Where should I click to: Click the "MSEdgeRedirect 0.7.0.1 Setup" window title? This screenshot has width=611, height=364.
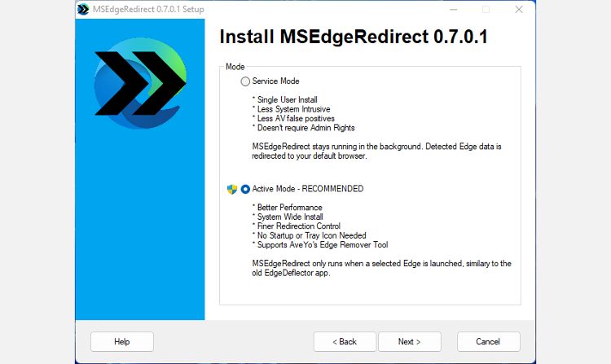(148, 9)
